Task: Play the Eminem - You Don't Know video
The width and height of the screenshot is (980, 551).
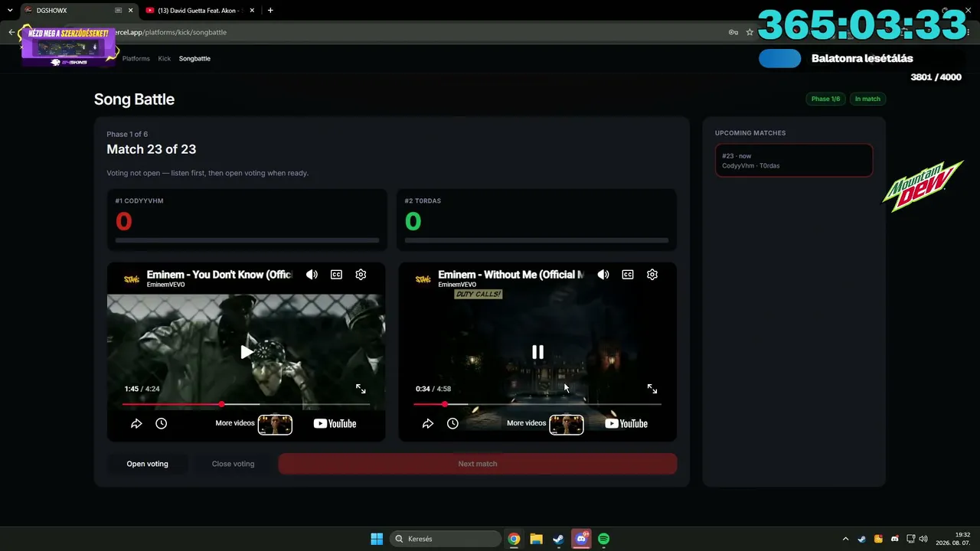Action: click(x=247, y=352)
